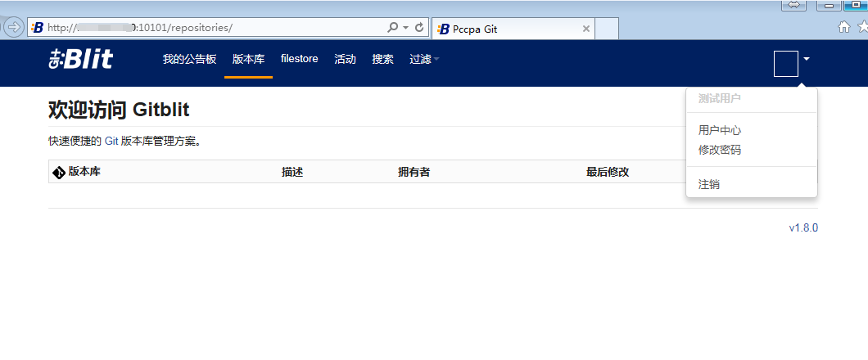Click the 测试用户 menu header
Viewport: 868px width, 360px height.
coord(719,98)
